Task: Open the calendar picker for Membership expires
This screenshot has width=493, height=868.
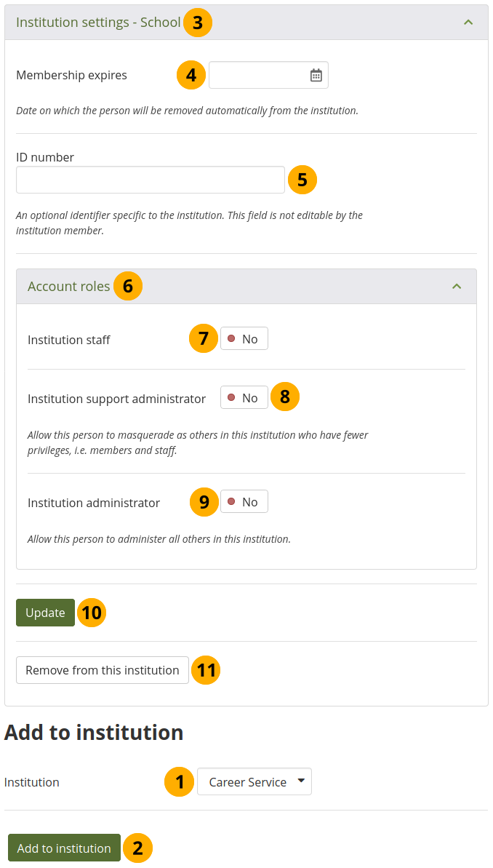Action: 316,75
